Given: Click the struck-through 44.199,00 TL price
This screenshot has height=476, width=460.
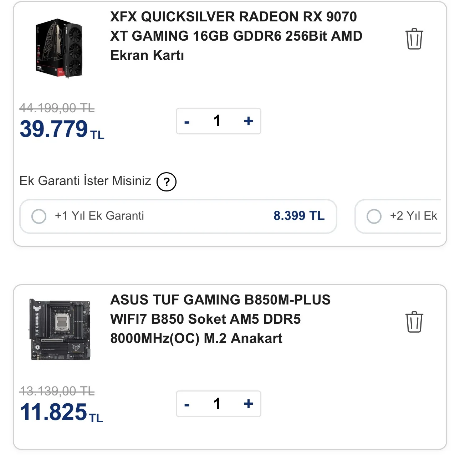Looking at the screenshot, I should click(57, 108).
